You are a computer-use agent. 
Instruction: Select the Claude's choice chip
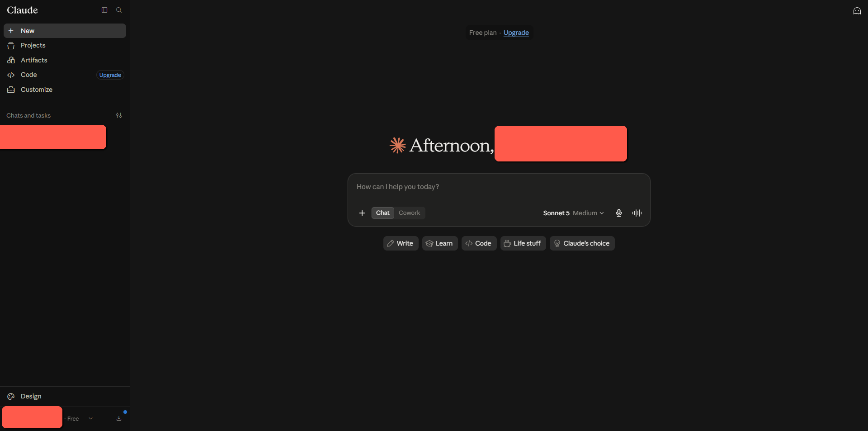582,243
